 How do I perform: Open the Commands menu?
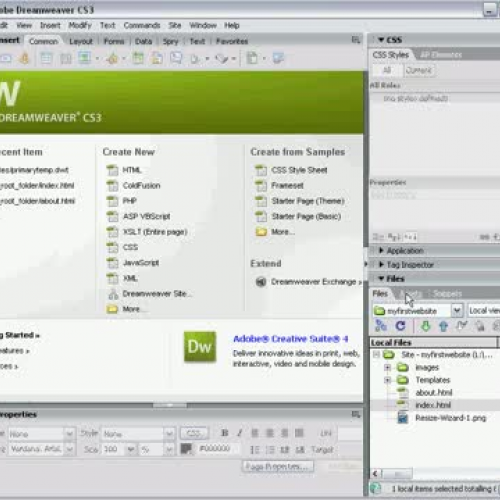click(142, 25)
